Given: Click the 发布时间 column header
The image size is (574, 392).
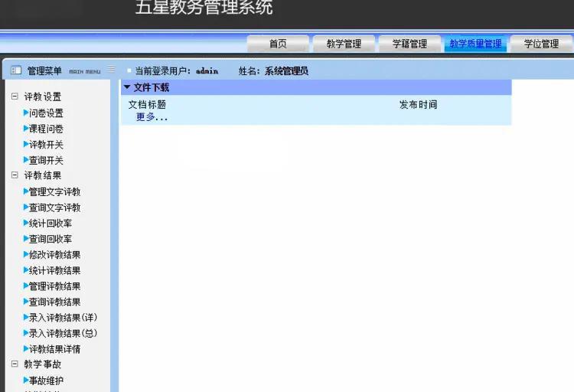Looking at the screenshot, I should [419, 105].
